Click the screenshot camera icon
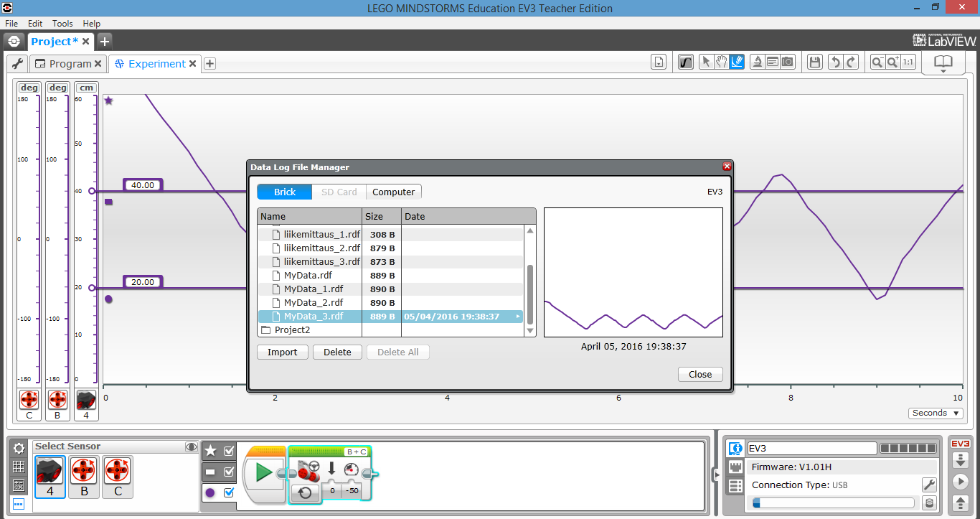The image size is (980, 519). (x=788, y=62)
